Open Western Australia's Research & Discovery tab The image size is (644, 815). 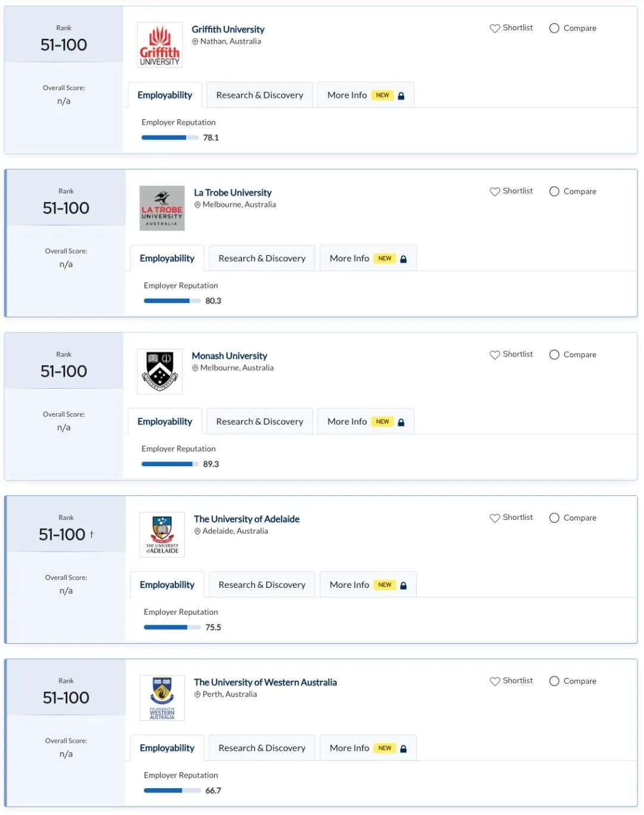pyautogui.click(x=262, y=748)
